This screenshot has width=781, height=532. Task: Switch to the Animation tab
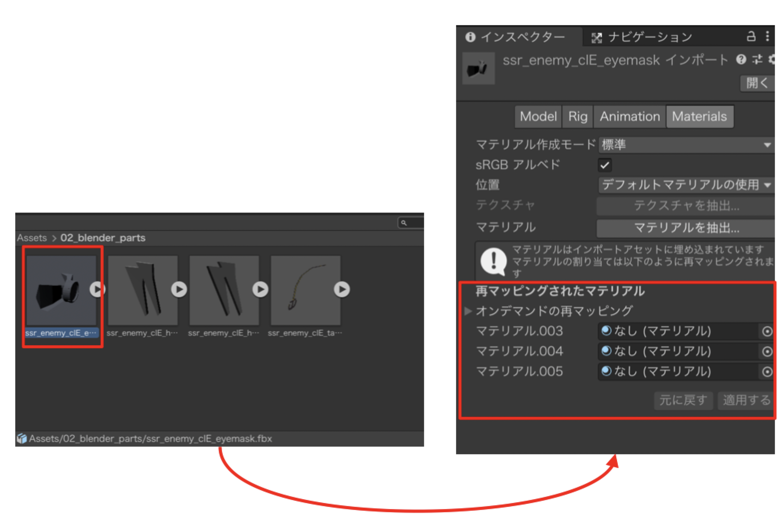coord(630,117)
